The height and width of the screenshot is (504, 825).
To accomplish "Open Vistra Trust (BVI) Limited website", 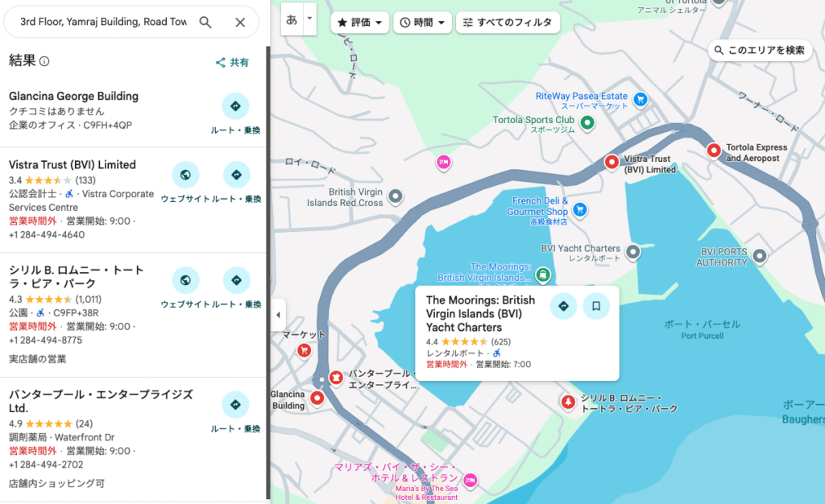I will pos(185,175).
